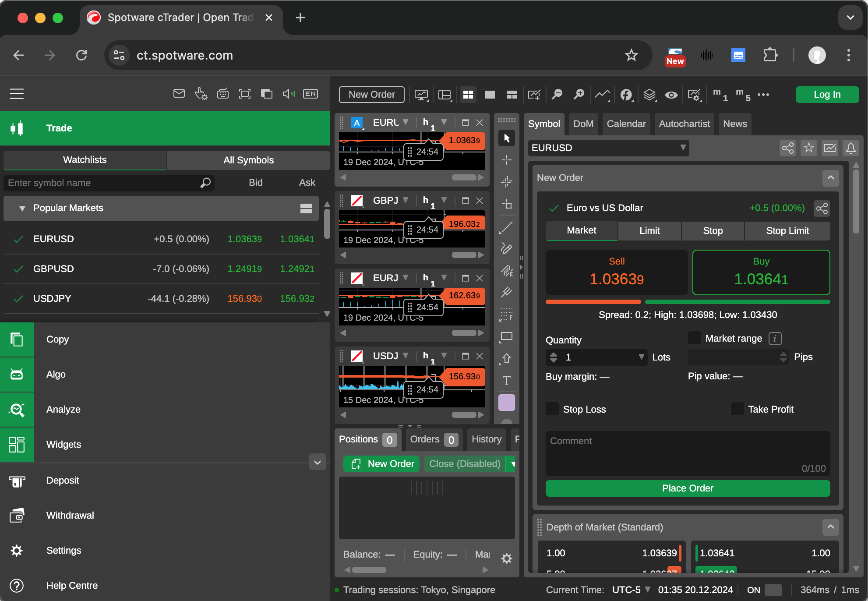
Task: Click the green Log In button
Action: pyautogui.click(x=827, y=95)
